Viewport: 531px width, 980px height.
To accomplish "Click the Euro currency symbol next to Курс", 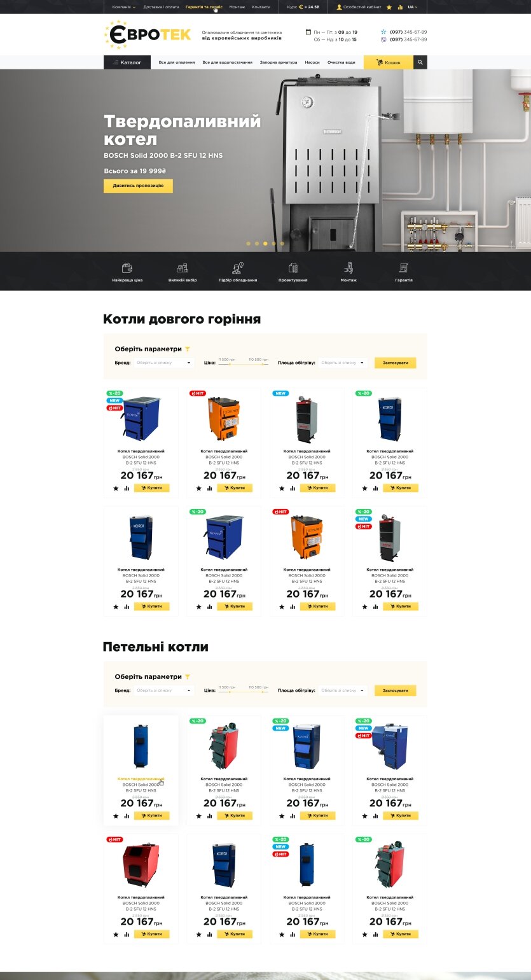I will (x=301, y=7).
